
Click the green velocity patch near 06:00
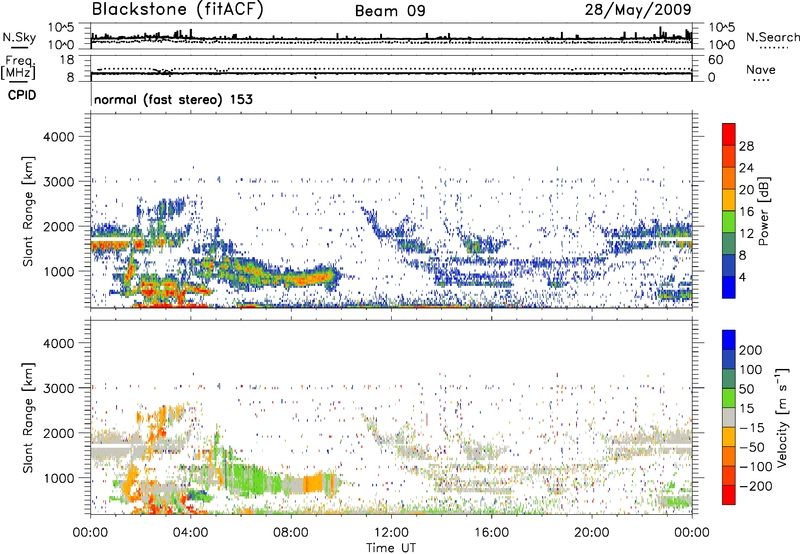point(250,480)
